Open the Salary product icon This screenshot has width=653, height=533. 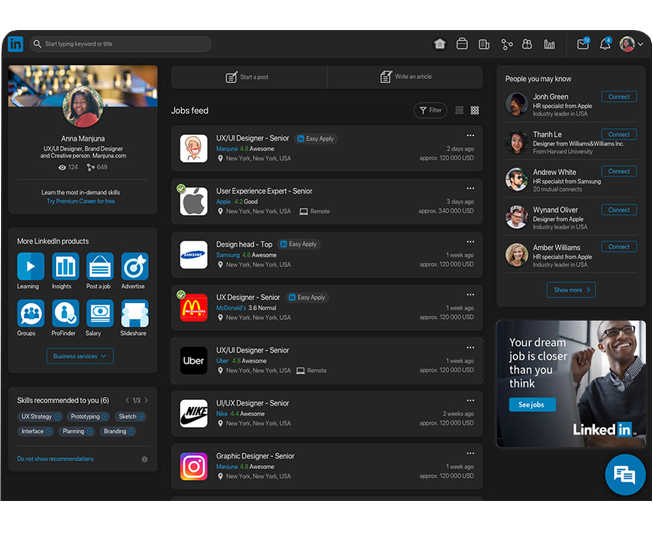point(100,313)
